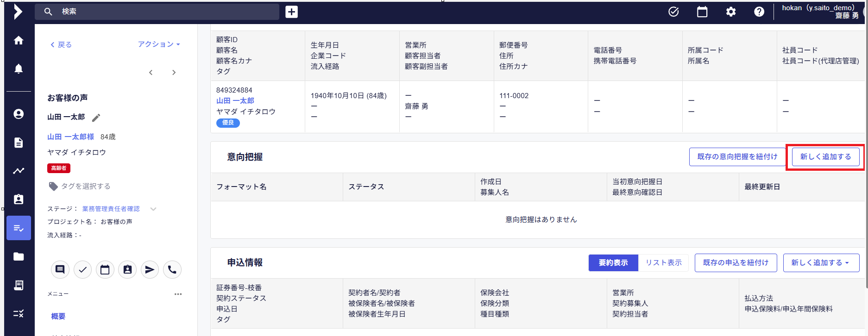Image resolution: width=868 pixels, height=336 pixels.
Task: Expand the ステージ stage dropdown chevron
Action: 153,209
